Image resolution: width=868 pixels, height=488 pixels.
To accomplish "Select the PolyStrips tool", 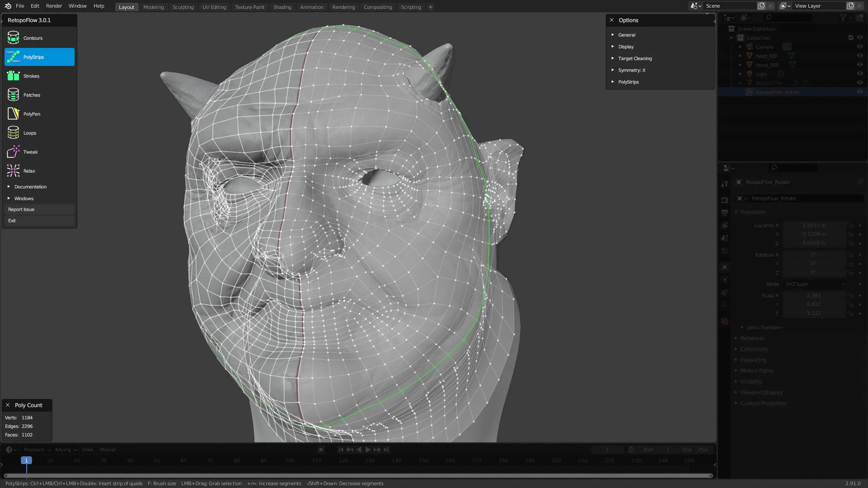I will pyautogui.click(x=40, y=56).
